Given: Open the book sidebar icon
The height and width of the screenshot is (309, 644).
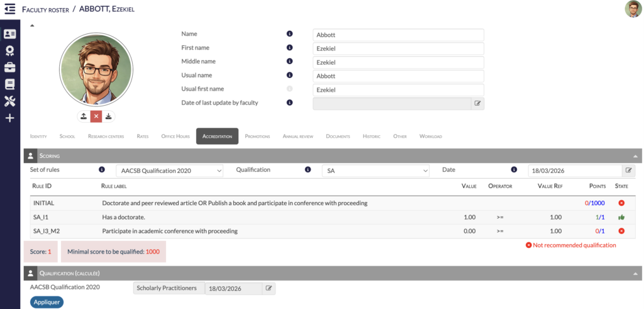Looking at the screenshot, I should click(x=9, y=84).
